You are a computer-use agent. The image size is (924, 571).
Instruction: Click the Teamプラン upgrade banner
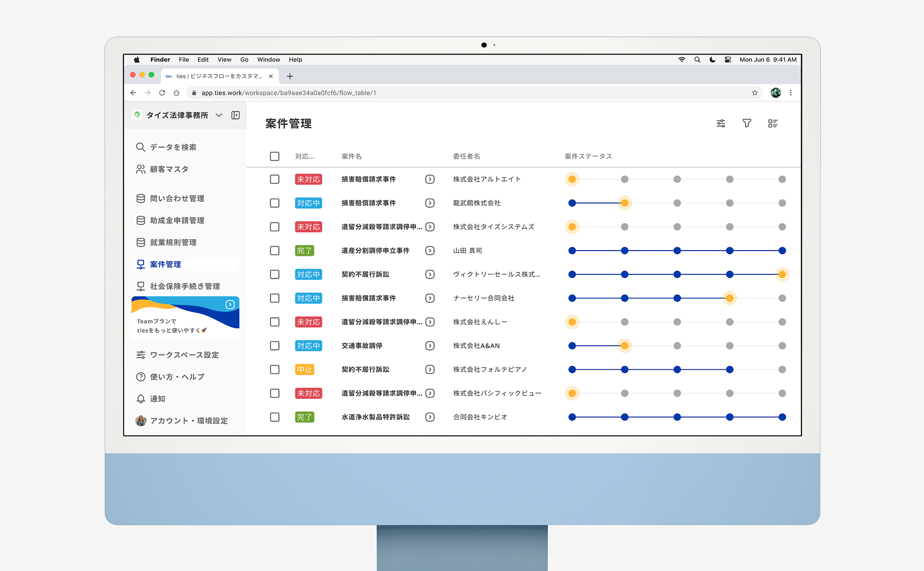coord(185,318)
